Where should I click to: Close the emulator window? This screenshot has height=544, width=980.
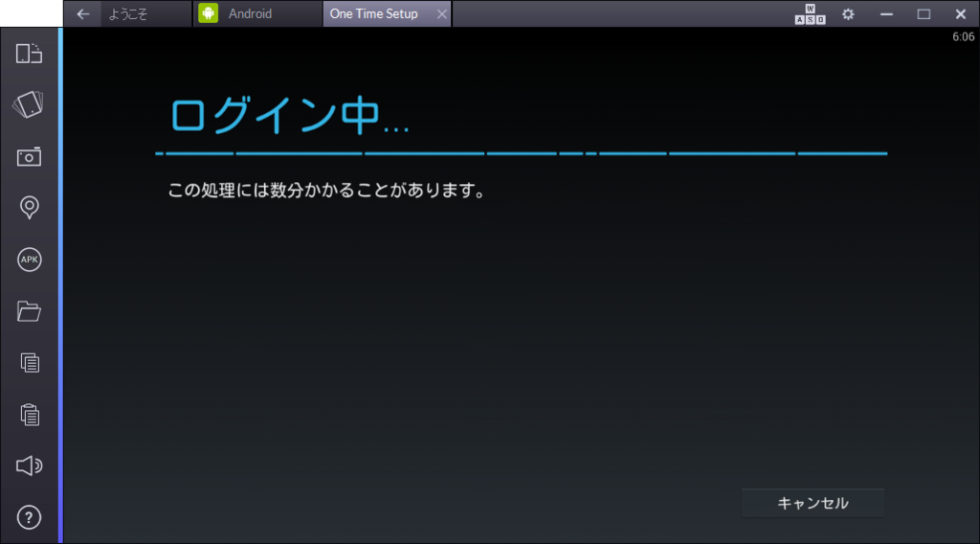click(961, 13)
